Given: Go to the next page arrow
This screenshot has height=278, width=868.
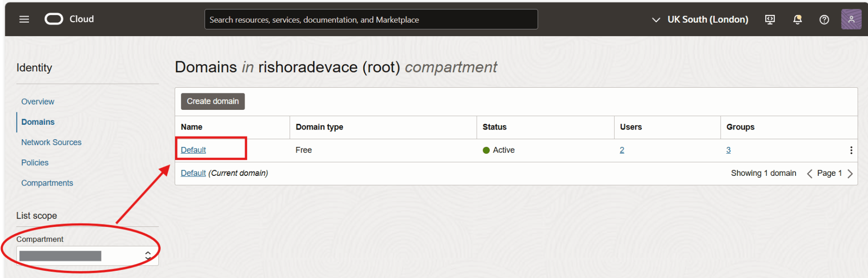Looking at the screenshot, I should tap(850, 173).
